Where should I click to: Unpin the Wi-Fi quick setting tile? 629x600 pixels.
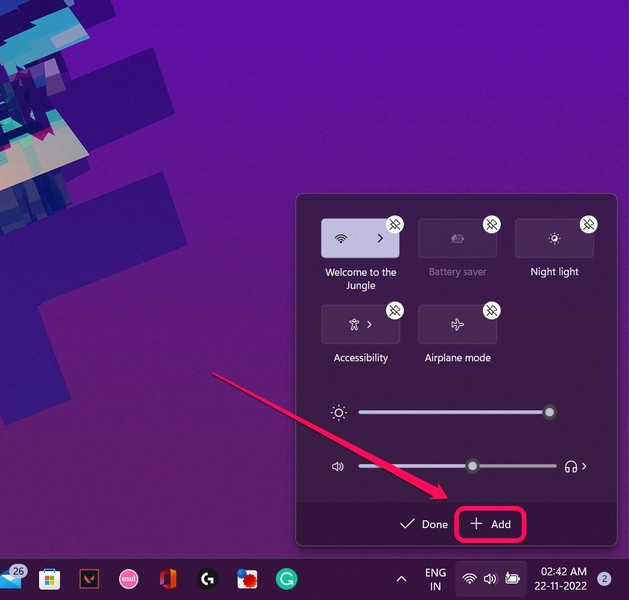(x=395, y=225)
